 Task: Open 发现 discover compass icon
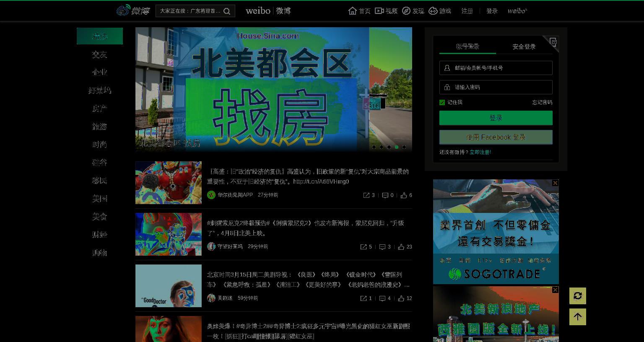click(406, 11)
